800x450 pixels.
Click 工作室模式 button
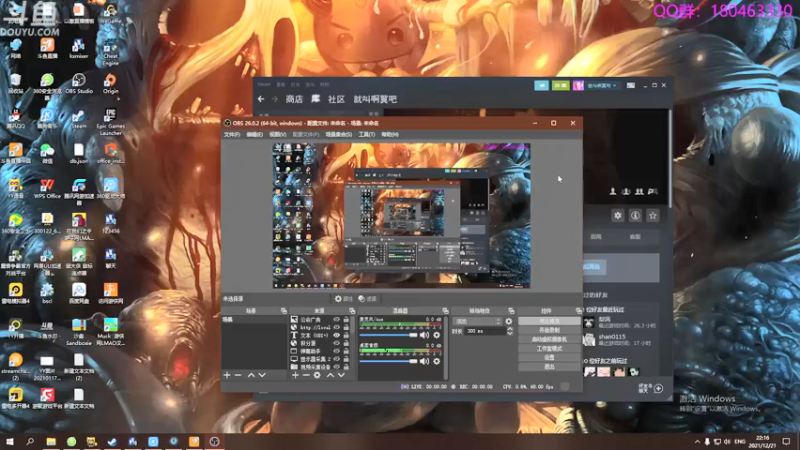(x=549, y=348)
